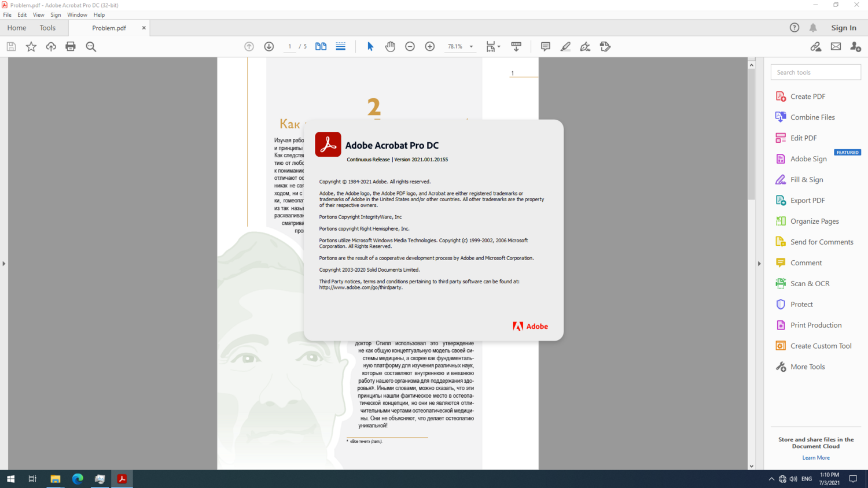868x488 pixels.
Task: Collapse the right tools pane arrow
Action: 759,264
